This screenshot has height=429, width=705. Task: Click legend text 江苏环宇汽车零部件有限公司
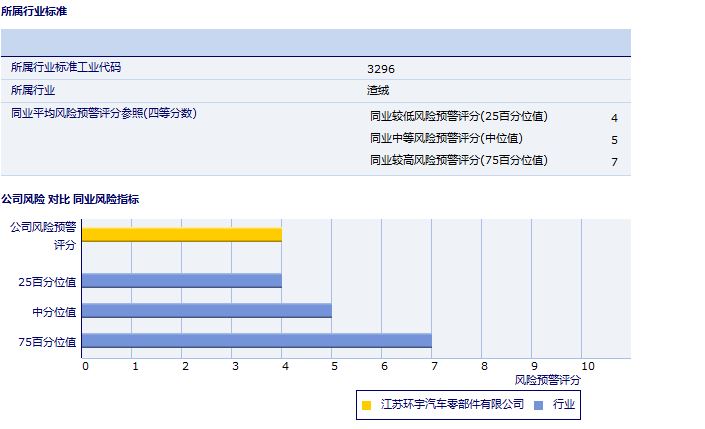coord(452,404)
